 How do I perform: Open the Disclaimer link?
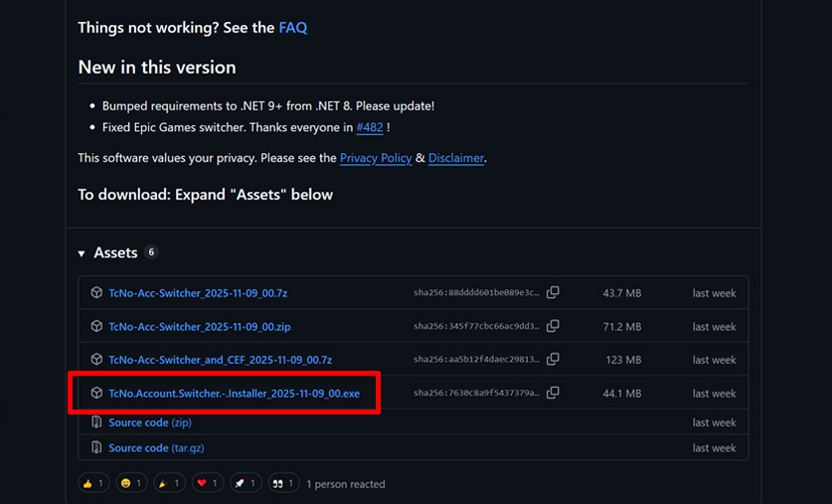tap(455, 158)
